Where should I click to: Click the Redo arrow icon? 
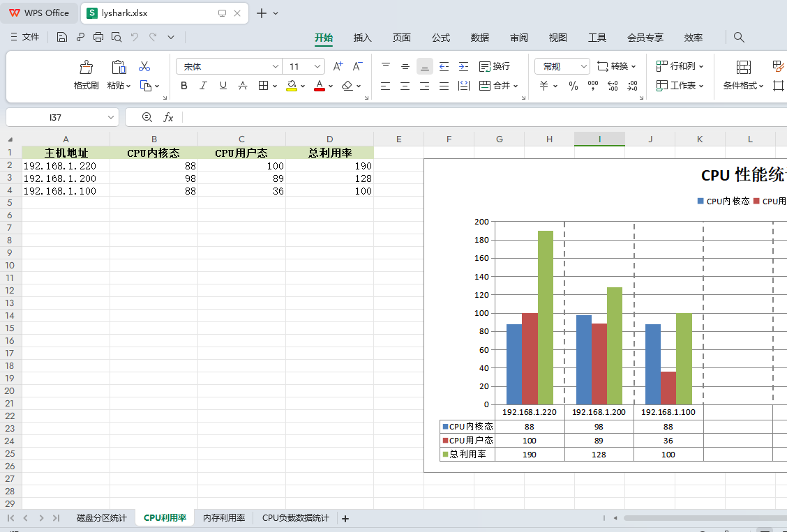tap(153, 37)
